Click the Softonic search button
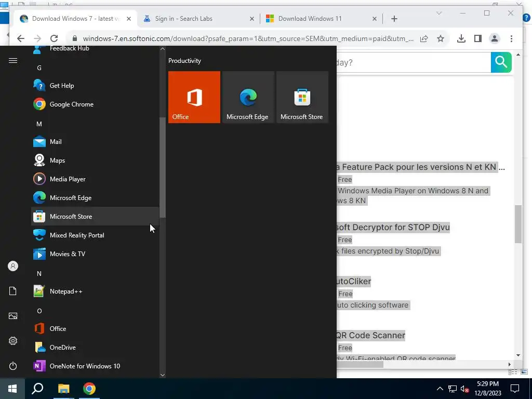This screenshot has height=399, width=532. [x=501, y=62]
